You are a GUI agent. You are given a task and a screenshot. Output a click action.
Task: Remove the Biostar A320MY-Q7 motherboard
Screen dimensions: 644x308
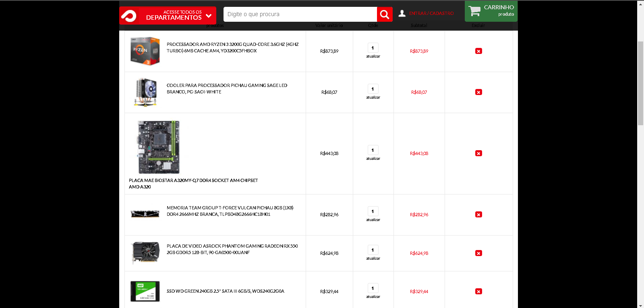(x=478, y=153)
